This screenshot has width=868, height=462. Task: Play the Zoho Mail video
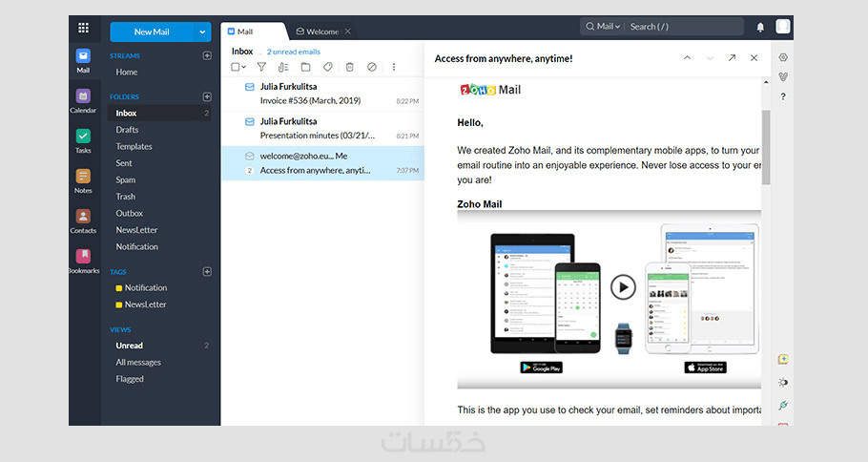click(623, 287)
